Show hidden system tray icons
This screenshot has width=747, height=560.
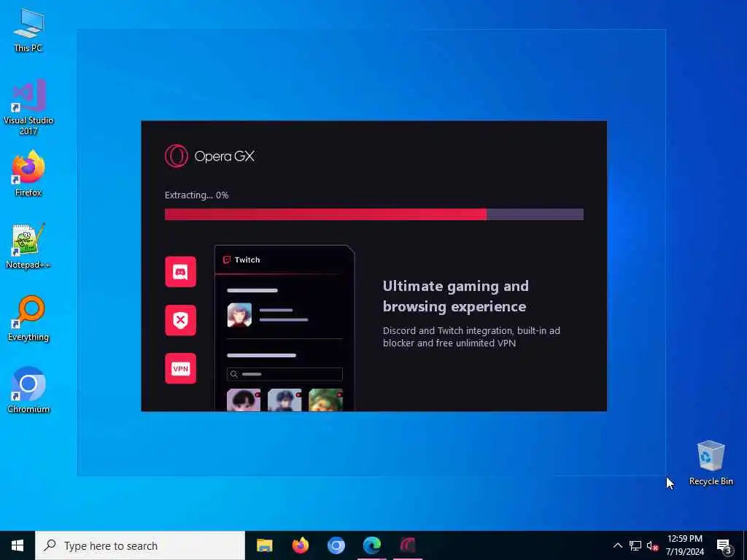coord(617,545)
